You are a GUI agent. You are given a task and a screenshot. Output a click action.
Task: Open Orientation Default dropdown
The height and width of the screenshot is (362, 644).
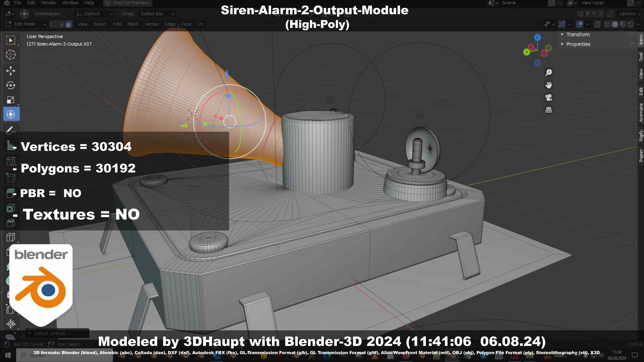click(94, 14)
